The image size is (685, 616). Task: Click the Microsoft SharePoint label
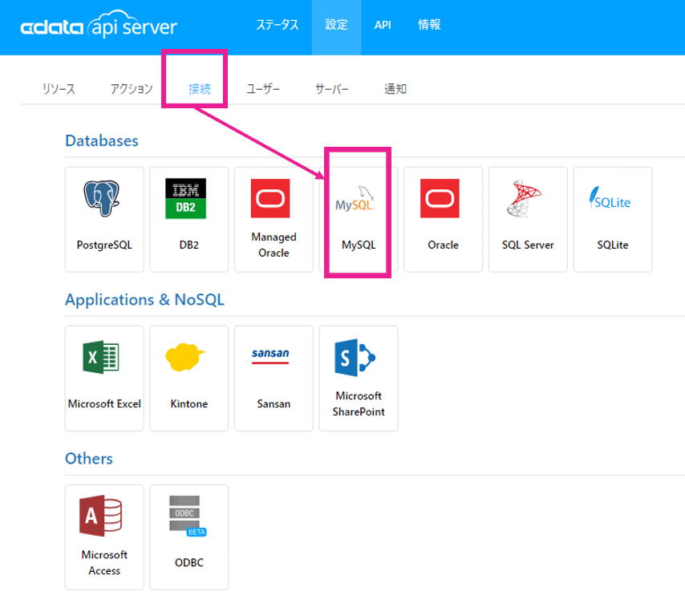[x=359, y=403]
